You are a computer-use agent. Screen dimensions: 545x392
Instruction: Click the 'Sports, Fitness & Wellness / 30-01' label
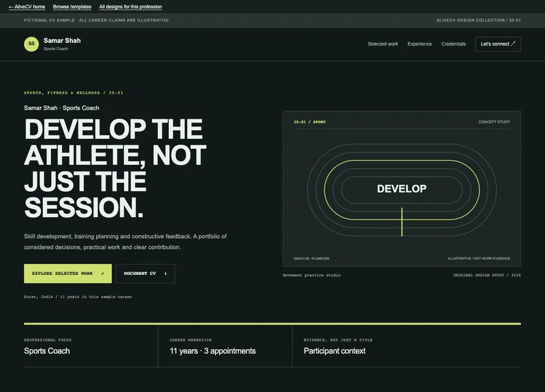pyautogui.click(x=74, y=93)
